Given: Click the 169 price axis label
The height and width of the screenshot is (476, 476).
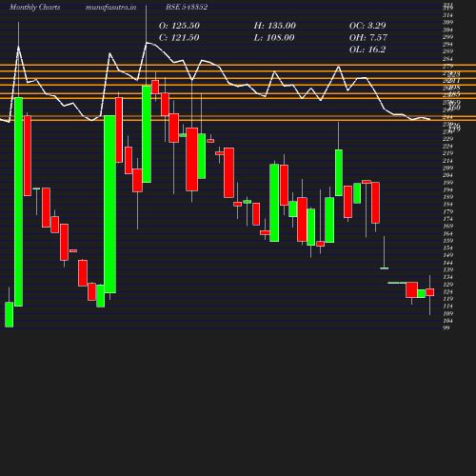Looking at the screenshot, I should [447, 227].
